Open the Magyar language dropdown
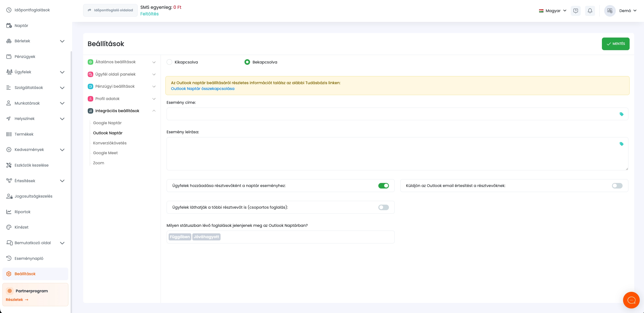This screenshot has width=644, height=313. [x=553, y=11]
